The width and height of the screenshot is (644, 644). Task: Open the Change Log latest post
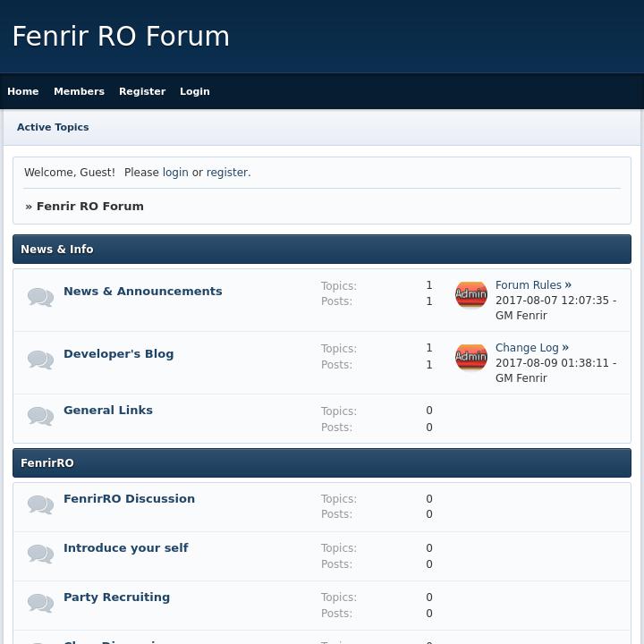coord(527,348)
